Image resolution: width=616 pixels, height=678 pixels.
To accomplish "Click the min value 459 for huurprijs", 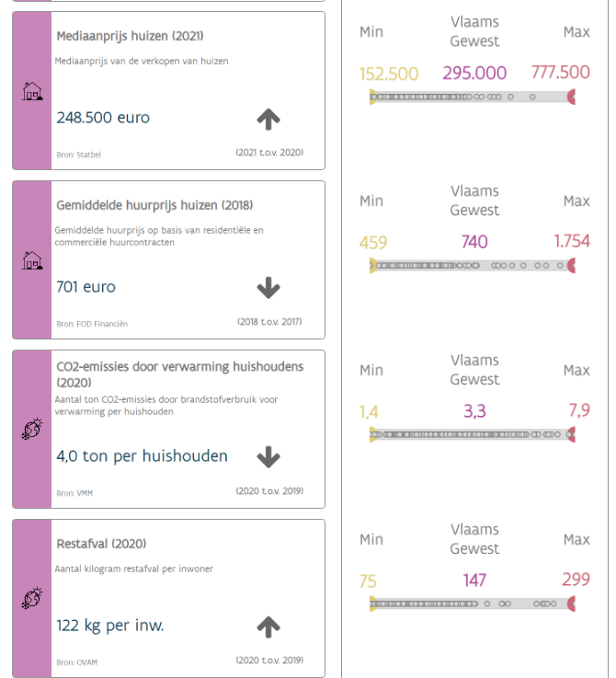I will [x=372, y=243].
